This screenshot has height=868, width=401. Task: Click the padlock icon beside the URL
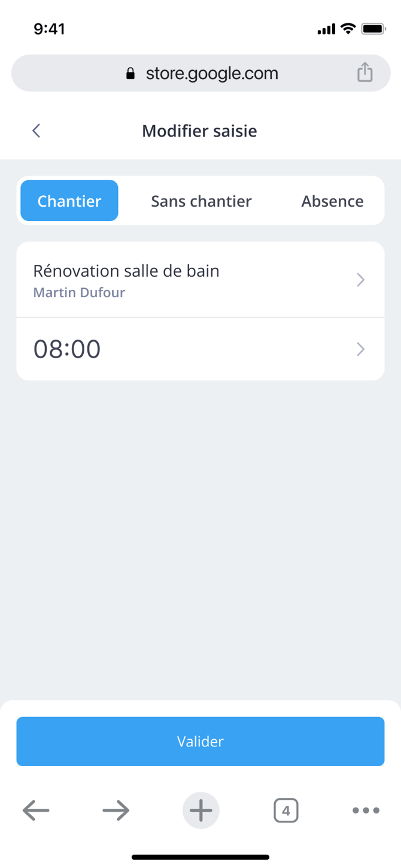tap(130, 74)
